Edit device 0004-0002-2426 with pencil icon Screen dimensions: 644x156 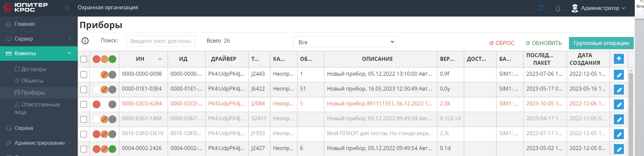click(619, 149)
